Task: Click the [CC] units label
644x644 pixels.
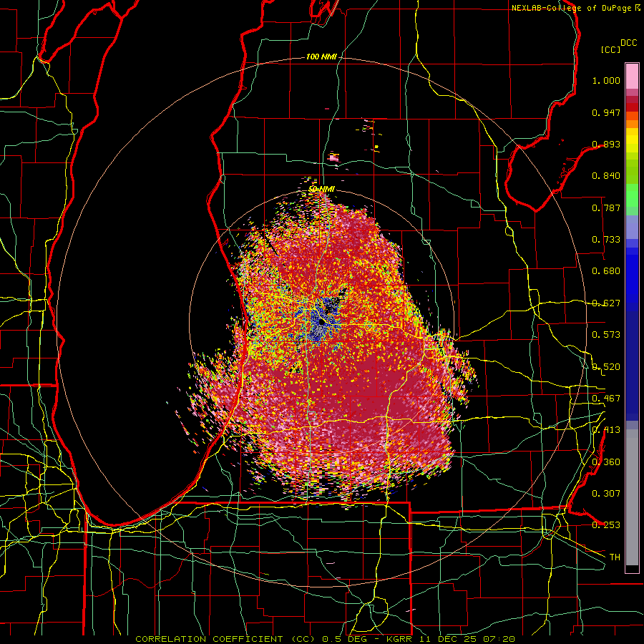Action: point(610,49)
